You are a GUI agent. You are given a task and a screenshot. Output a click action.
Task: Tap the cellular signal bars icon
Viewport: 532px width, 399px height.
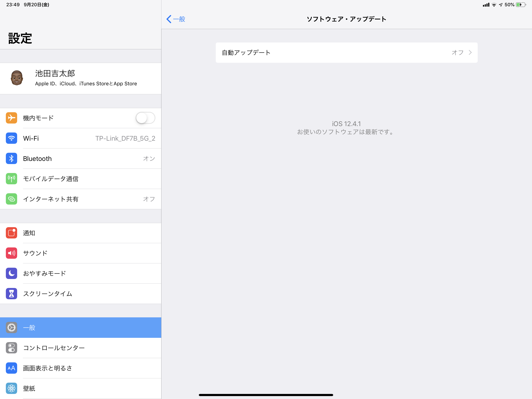pyautogui.click(x=486, y=5)
